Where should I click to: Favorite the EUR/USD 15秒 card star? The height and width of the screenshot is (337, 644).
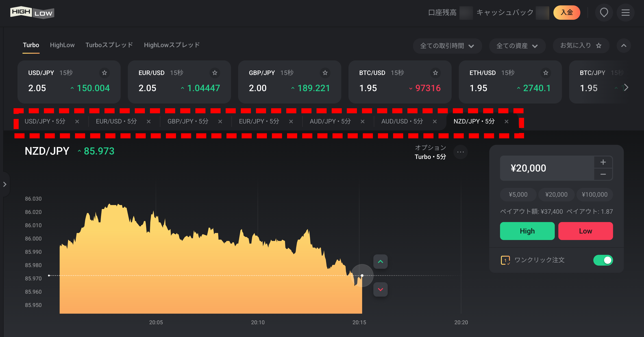coord(215,73)
